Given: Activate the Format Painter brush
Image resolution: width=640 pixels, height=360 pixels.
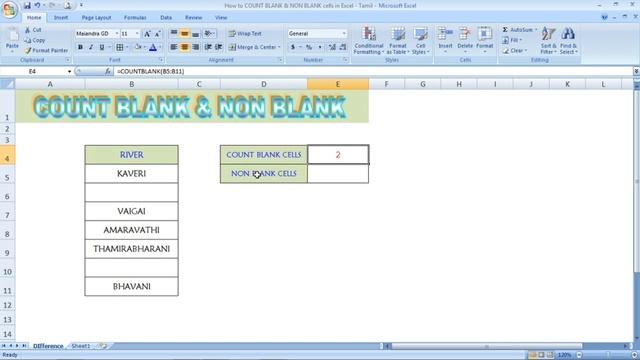Looking at the screenshot, I should pyautogui.click(x=46, y=51).
